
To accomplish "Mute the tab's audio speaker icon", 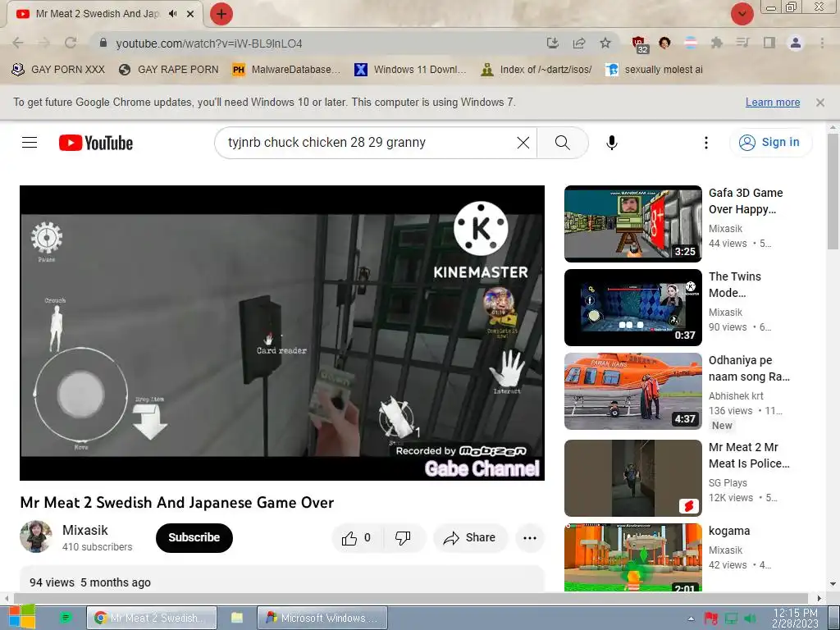I will (172, 14).
